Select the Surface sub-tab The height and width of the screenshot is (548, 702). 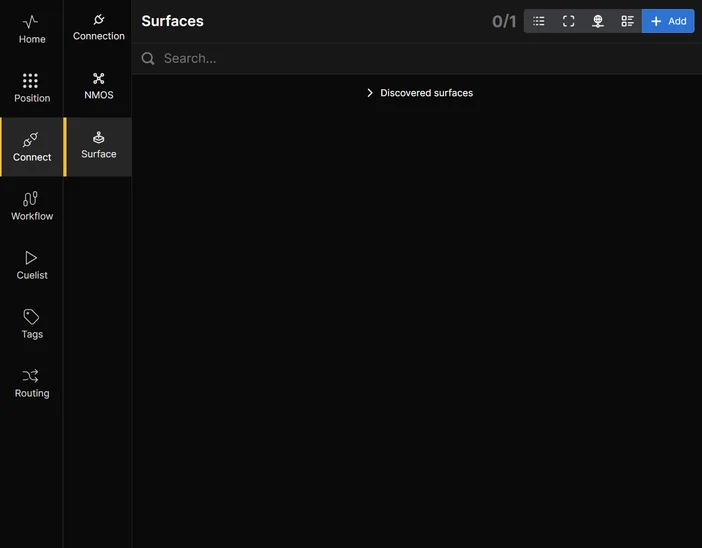(98, 145)
